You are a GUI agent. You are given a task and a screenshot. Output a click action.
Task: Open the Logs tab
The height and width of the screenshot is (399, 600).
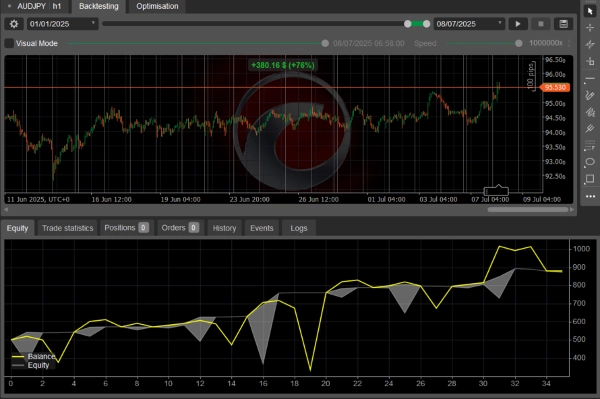(x=299, y=228)
